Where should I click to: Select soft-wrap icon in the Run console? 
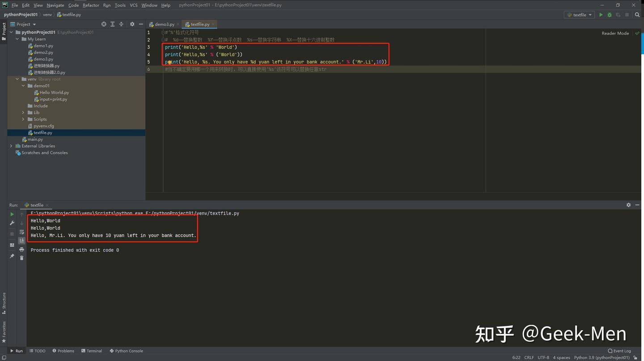tap(21, 232)
